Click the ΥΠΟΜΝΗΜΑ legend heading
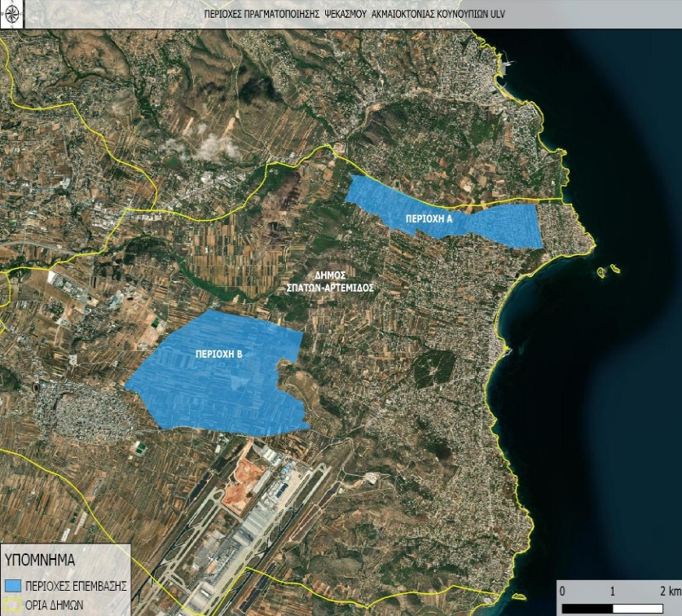 40,560
